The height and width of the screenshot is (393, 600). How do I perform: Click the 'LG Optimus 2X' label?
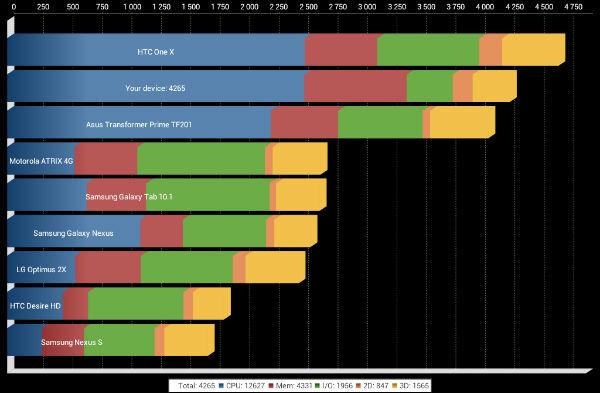41,269
